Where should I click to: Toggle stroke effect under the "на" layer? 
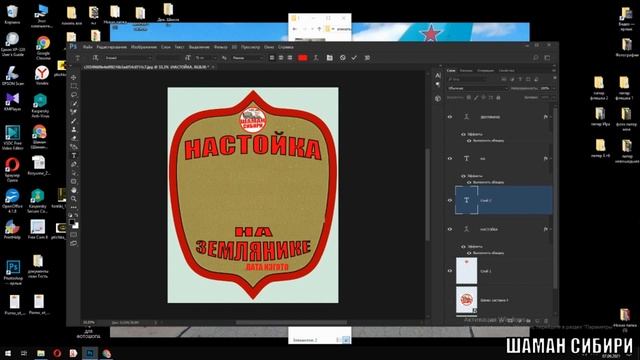(469, 182)
